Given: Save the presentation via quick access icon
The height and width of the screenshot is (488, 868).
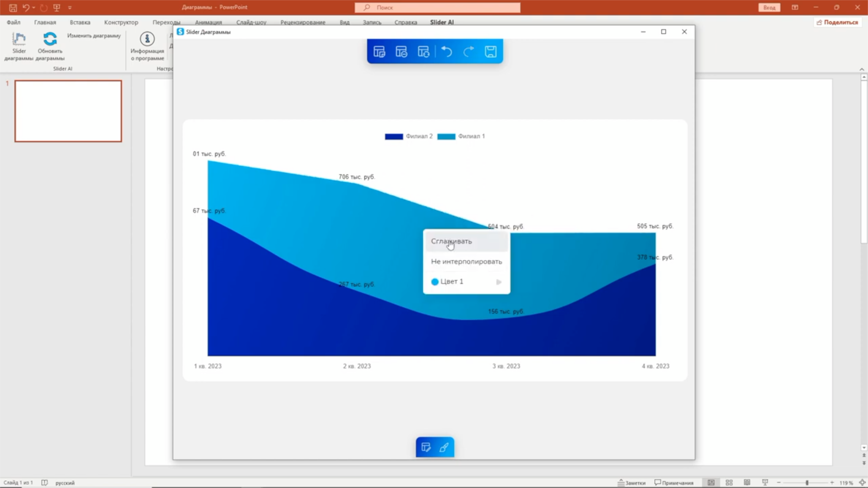Looking at the screenshot, I should point(13,7).
